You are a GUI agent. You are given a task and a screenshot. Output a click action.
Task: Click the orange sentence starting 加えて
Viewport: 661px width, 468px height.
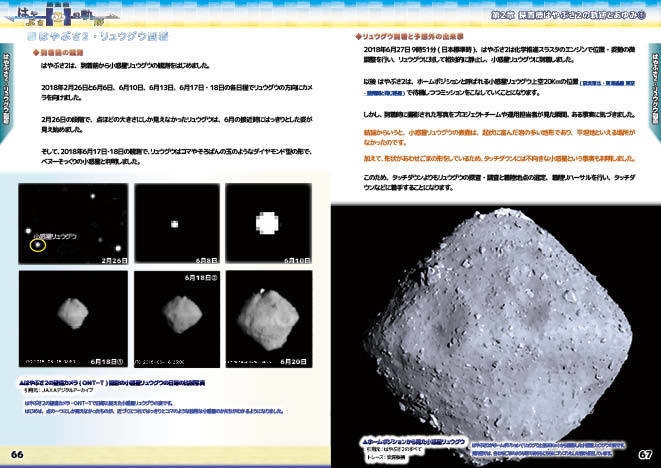coord(499,159)
